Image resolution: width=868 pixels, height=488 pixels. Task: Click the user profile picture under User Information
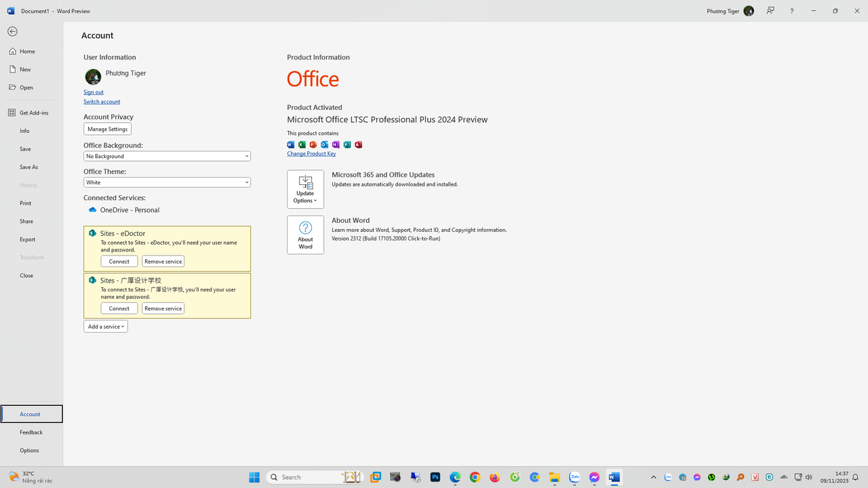point(93,77)
